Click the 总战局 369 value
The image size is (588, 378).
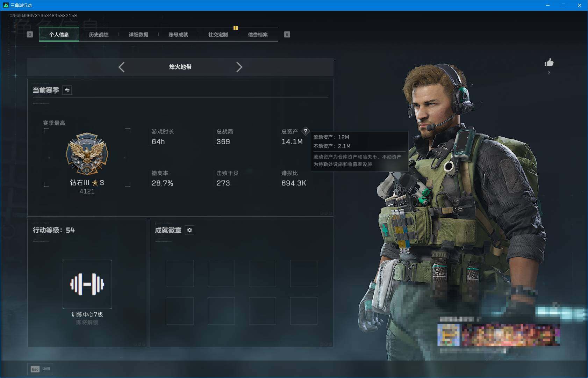(223, 142)
